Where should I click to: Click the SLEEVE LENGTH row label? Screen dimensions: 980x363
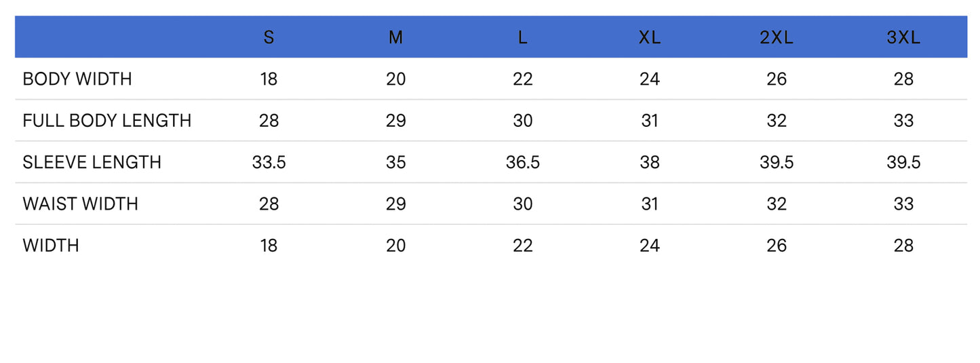(x=92, y=162)
